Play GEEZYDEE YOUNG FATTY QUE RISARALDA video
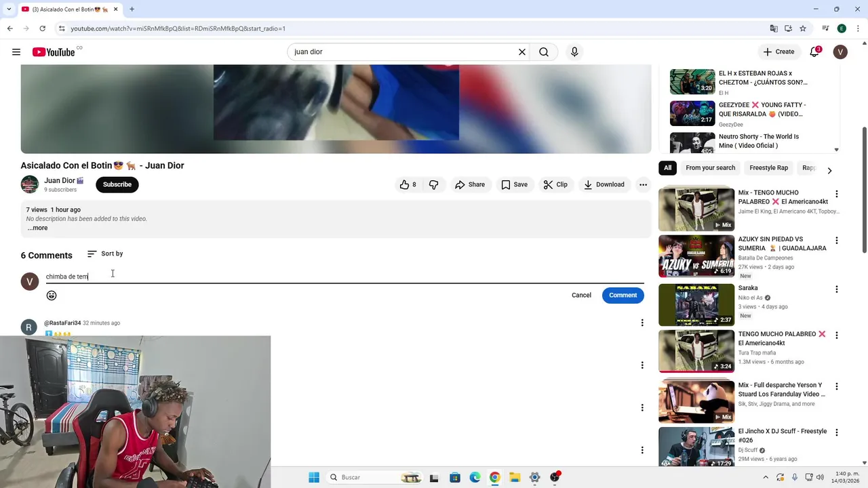This screenshot has width=868, height=488. [x=692, y=114]
